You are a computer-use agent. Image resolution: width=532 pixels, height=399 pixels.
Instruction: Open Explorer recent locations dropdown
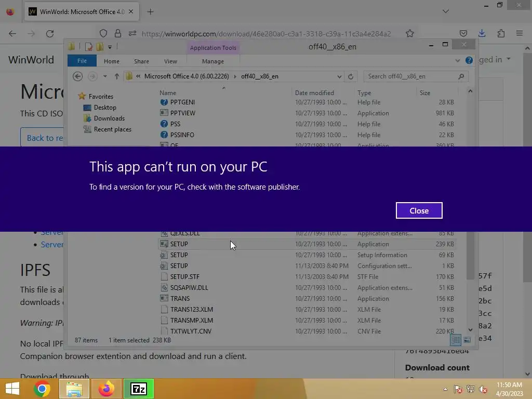point(105,76)
